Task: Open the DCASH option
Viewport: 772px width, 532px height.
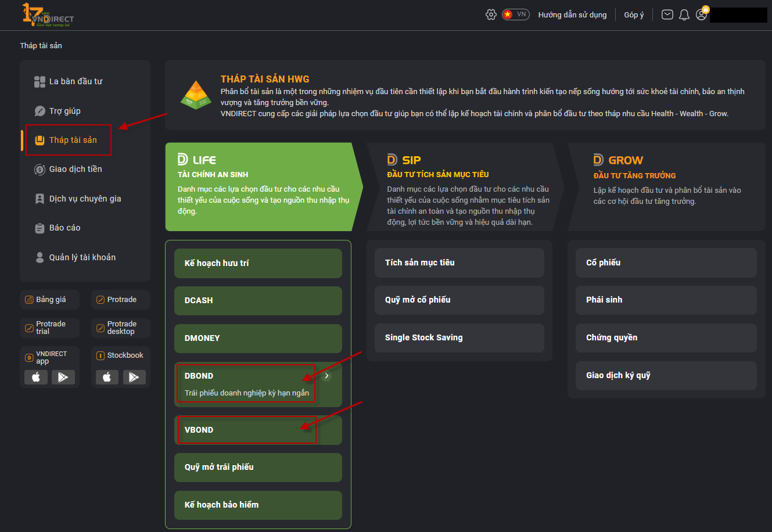Action: (258, 301)
